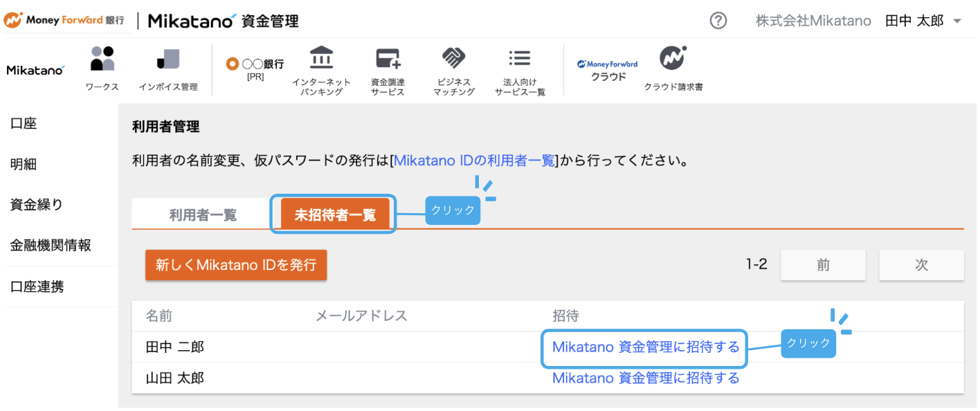Click the ○○銀行 PR logo
Screen dimensions: 980x411
255,69
